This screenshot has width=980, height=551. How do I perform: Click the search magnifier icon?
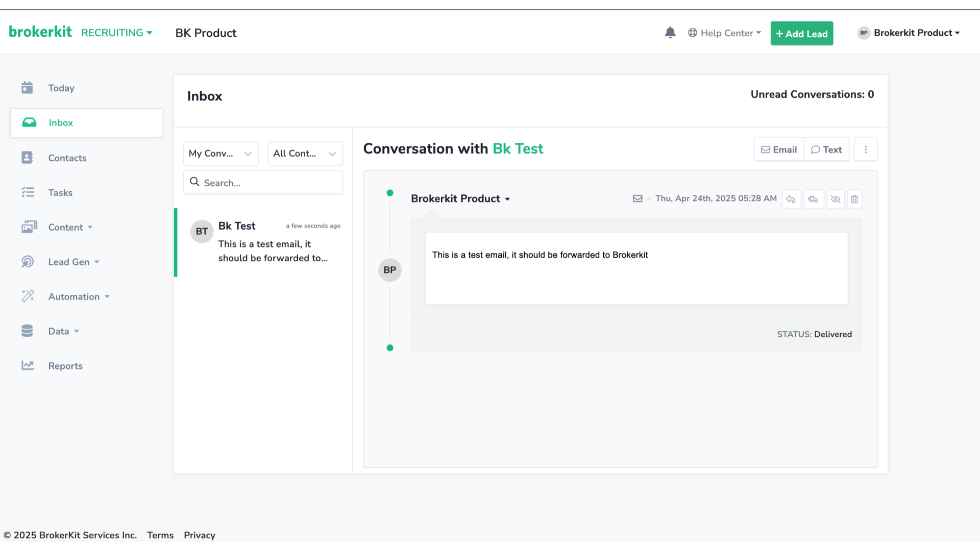[x=194, y=182]
